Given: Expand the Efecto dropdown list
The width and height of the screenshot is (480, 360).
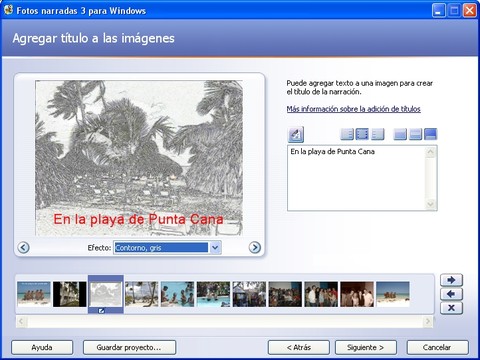Looking at the screenshot, I should (x=215, y=248).
